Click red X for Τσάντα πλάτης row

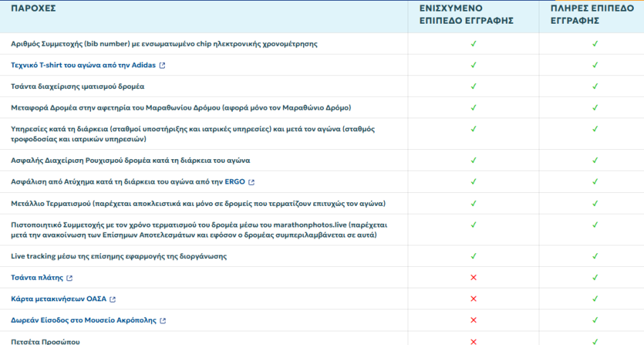click(473, 278)
